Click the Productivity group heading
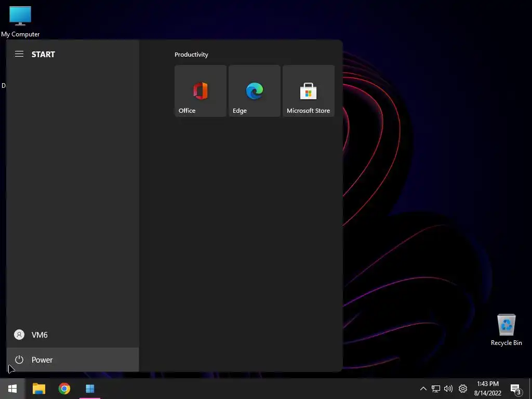 coord(191,54)
